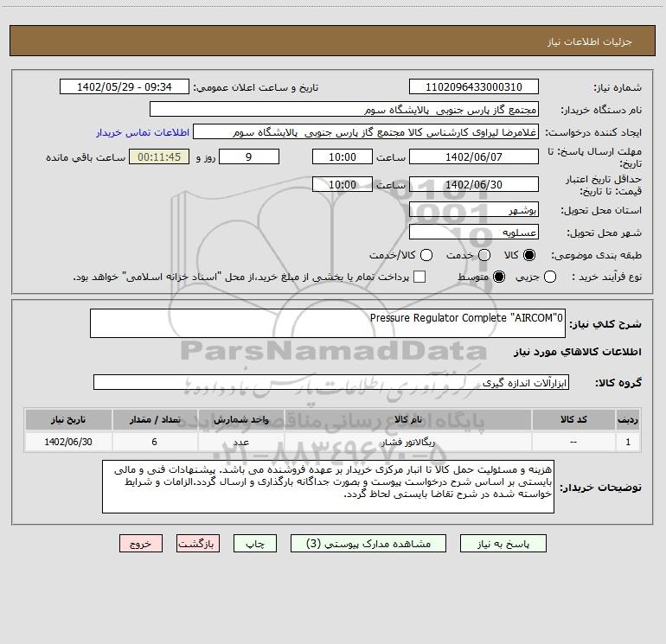Click the تاریخ نیاز column header
This screenshot has height=644, width=666.
(68, 419)
